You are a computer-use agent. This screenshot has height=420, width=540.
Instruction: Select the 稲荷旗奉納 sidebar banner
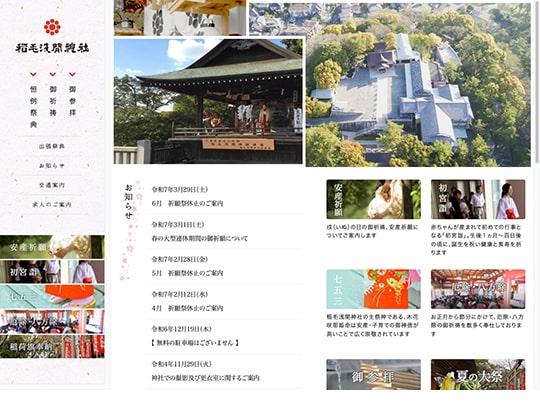52,346
